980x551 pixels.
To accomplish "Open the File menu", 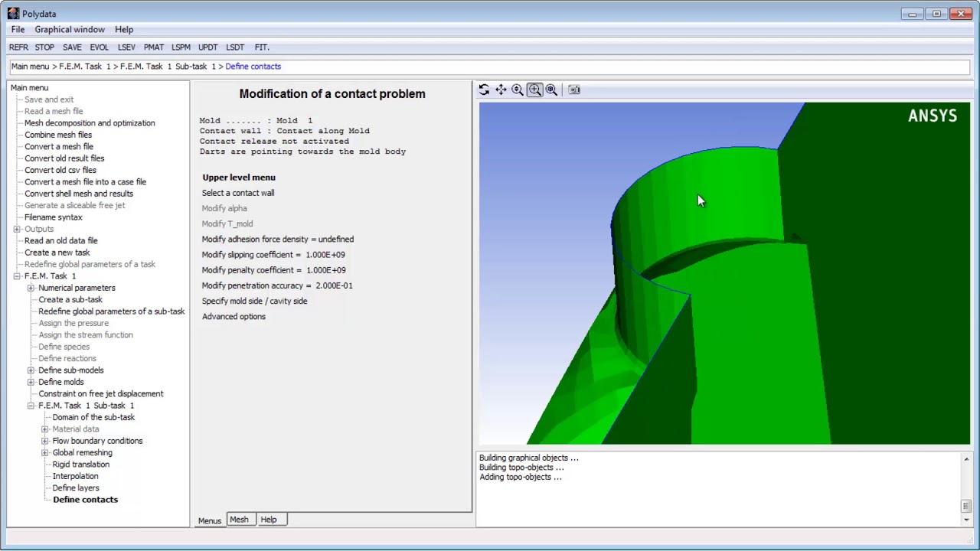I will tap(18, 29).
